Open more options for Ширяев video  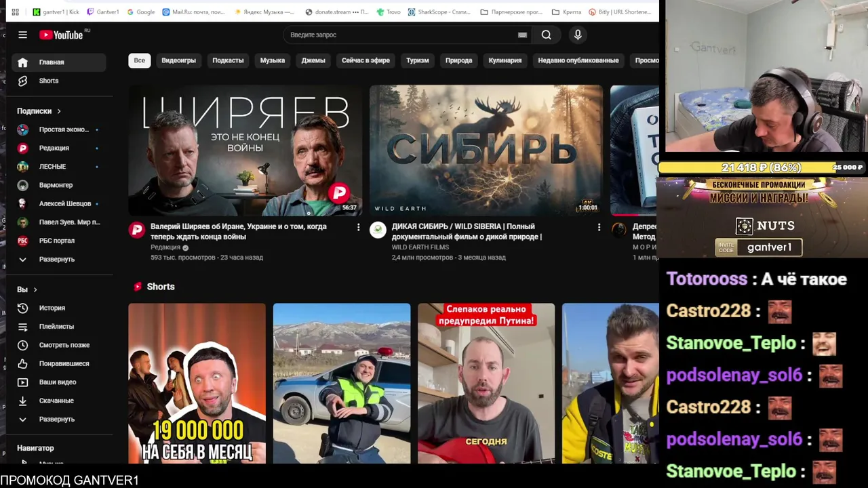(358, 227)
